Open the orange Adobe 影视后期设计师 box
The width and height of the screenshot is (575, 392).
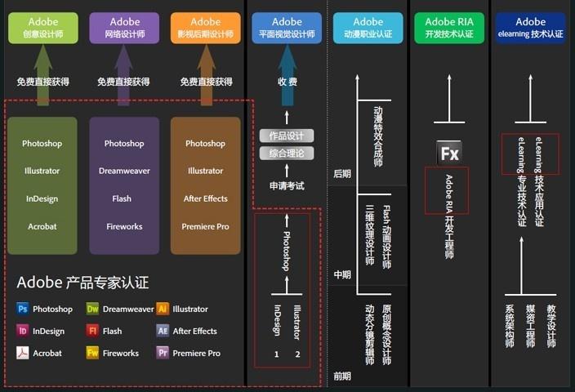point(206,28)
